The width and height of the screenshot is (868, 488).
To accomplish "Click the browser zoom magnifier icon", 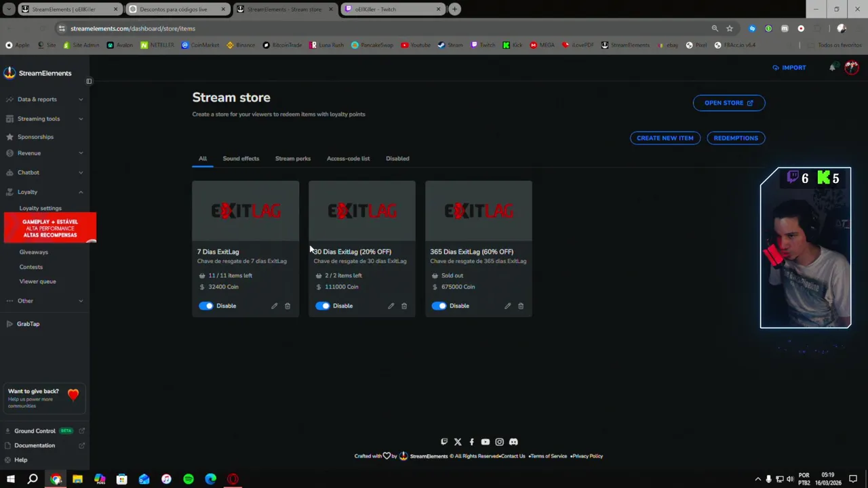I will (715, 28).
